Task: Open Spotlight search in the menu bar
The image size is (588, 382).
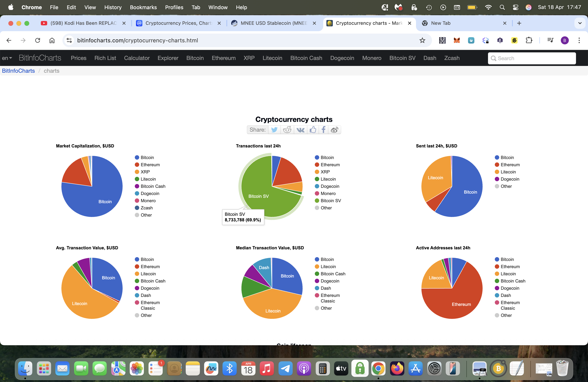Action: point(502,7)
